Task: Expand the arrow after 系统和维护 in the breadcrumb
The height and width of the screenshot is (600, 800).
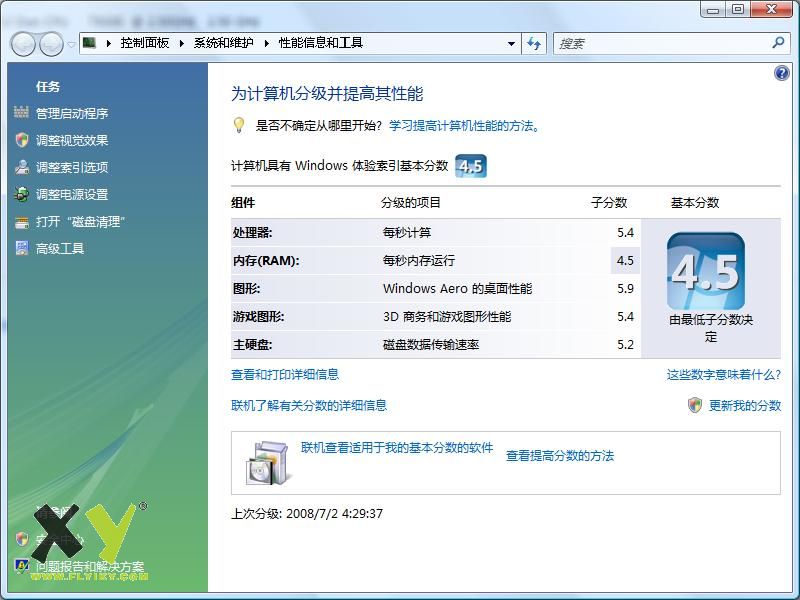Action: pos(266,43)
